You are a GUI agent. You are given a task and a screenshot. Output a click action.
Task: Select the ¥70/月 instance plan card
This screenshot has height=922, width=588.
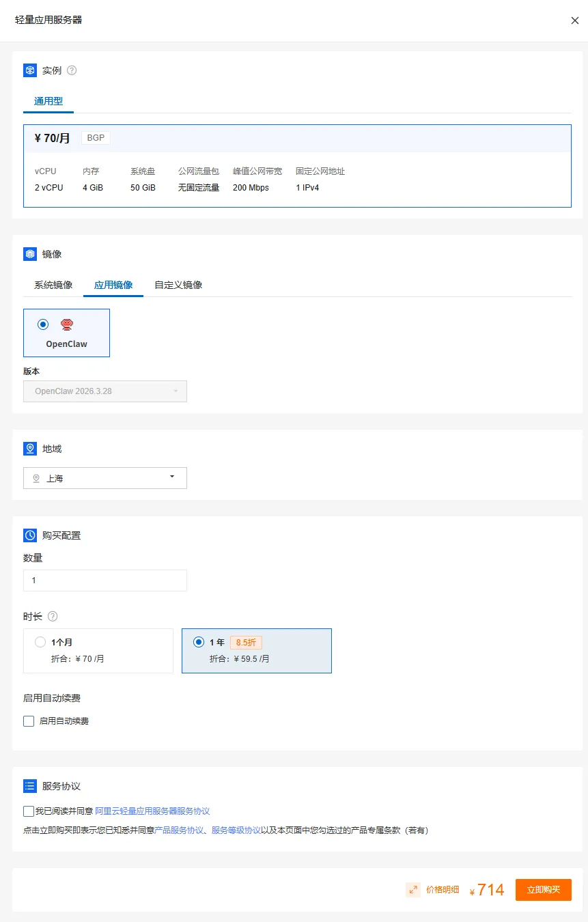pyautogui.click(x=297, y=166)
